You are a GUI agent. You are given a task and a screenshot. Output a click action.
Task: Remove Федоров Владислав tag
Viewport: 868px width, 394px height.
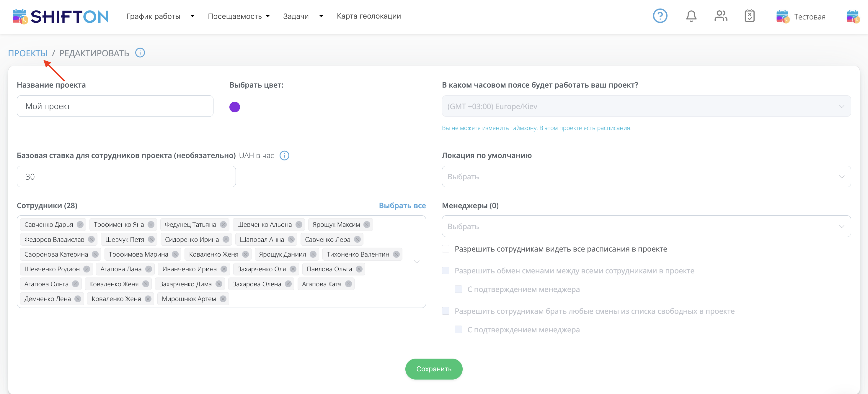tap(91, 239)
